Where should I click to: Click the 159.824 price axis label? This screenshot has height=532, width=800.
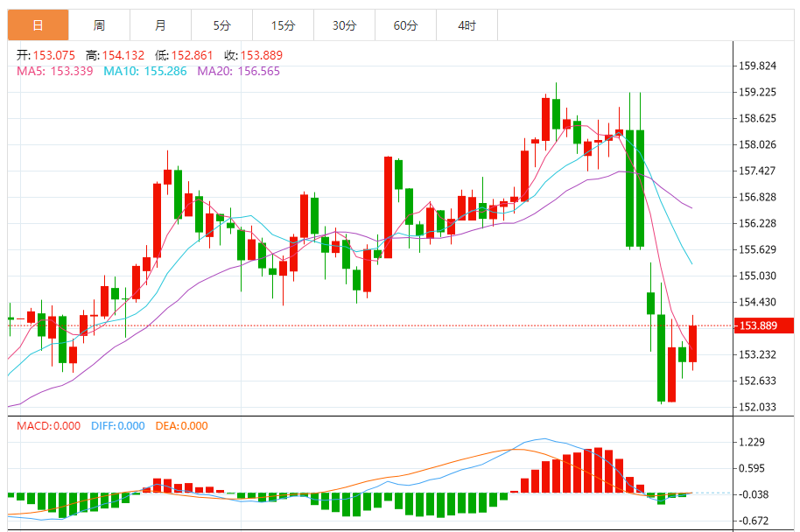pyautogui.click(x=758, y=66)
